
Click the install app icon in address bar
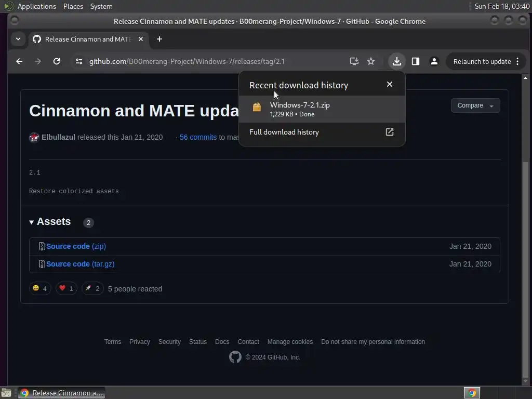coord(354,61)
